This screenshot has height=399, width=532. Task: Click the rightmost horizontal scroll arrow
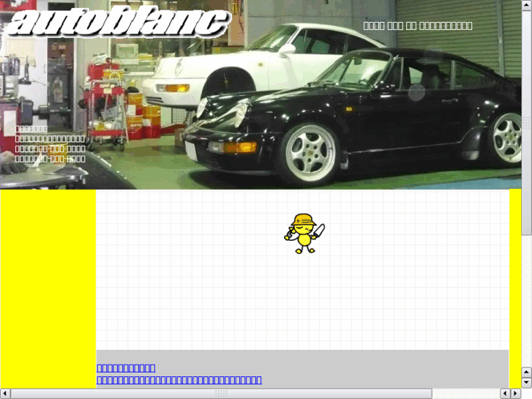[x=516, y=394]
